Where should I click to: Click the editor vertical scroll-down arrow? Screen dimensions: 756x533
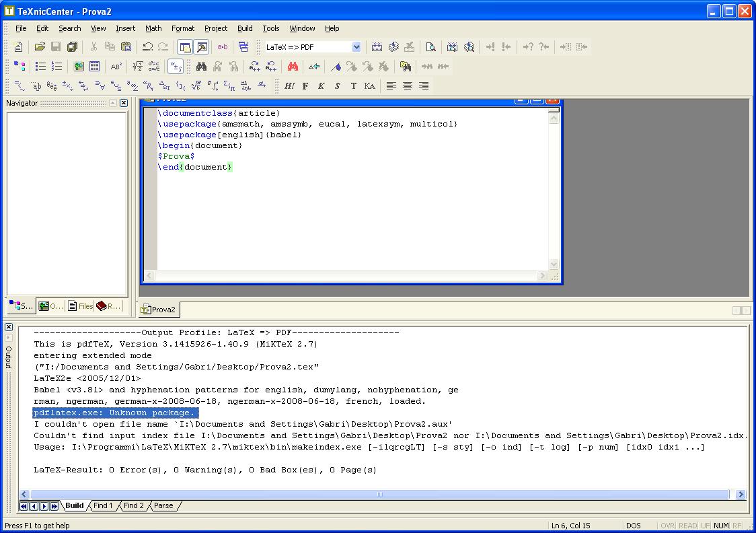click(554, 264)
